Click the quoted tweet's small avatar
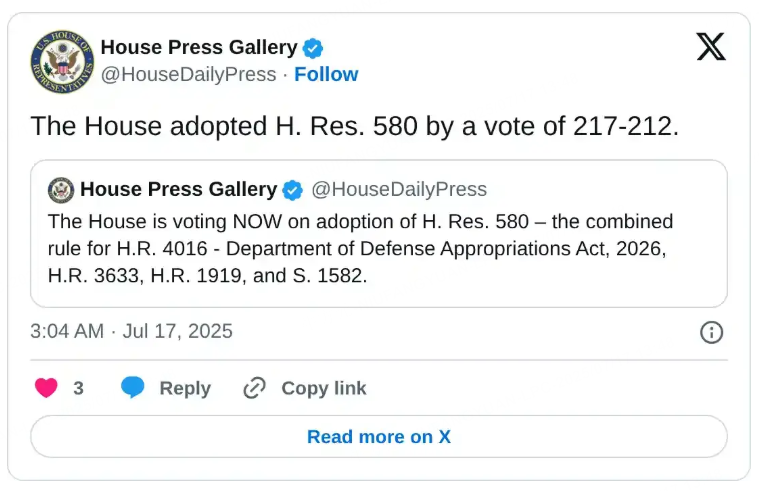 [x=61, y=190]
